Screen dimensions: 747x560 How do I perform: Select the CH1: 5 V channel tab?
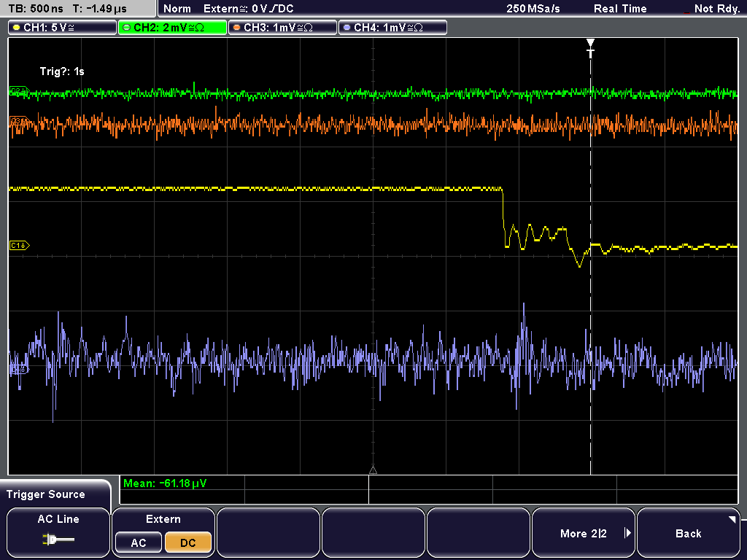(x=63, y=28)
